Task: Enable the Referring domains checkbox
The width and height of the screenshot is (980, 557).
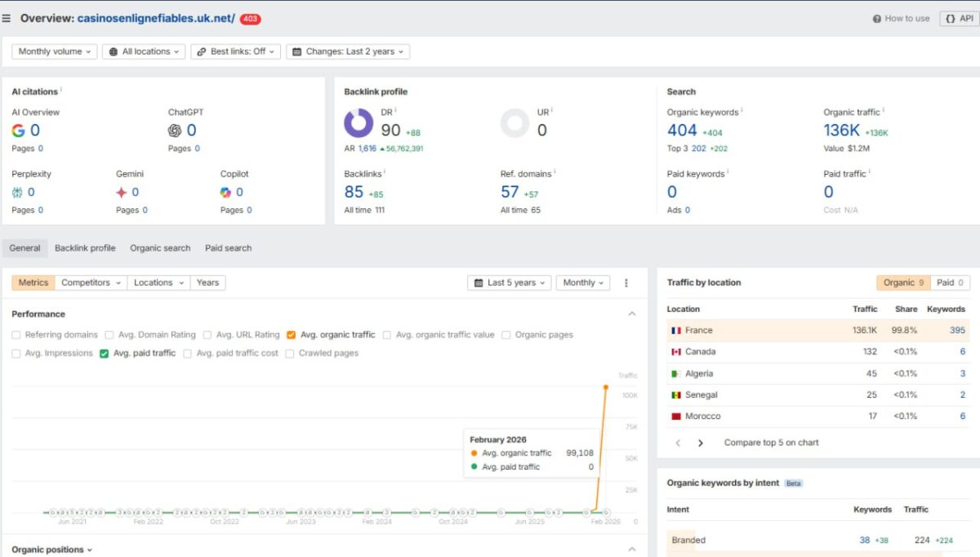Action: [x=16, y=335]
